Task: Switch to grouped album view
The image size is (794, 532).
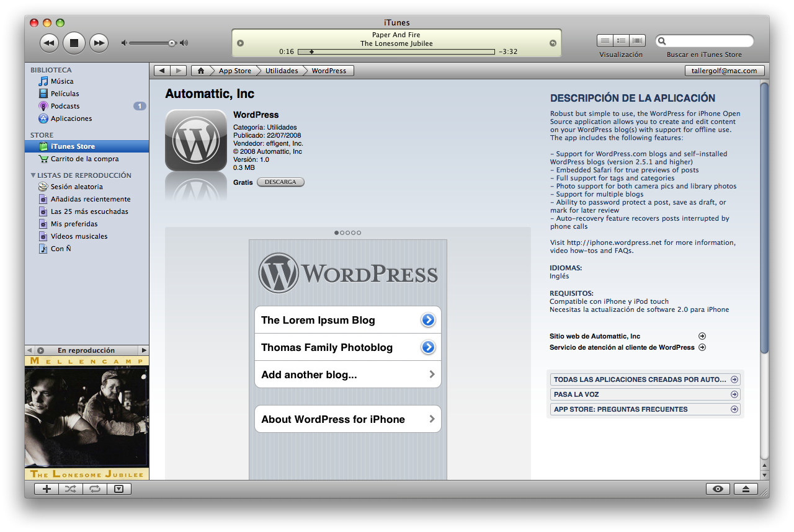Action: click(621, 41)
